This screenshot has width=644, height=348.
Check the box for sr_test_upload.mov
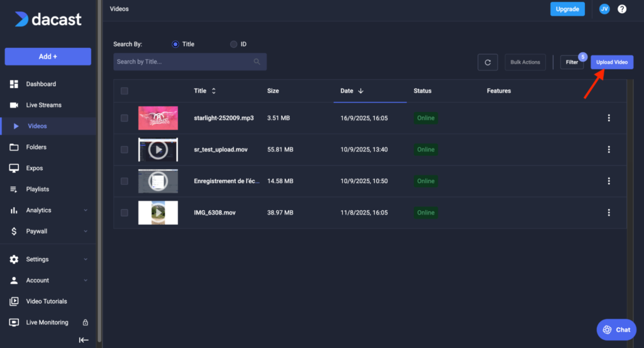click(125, 150)
